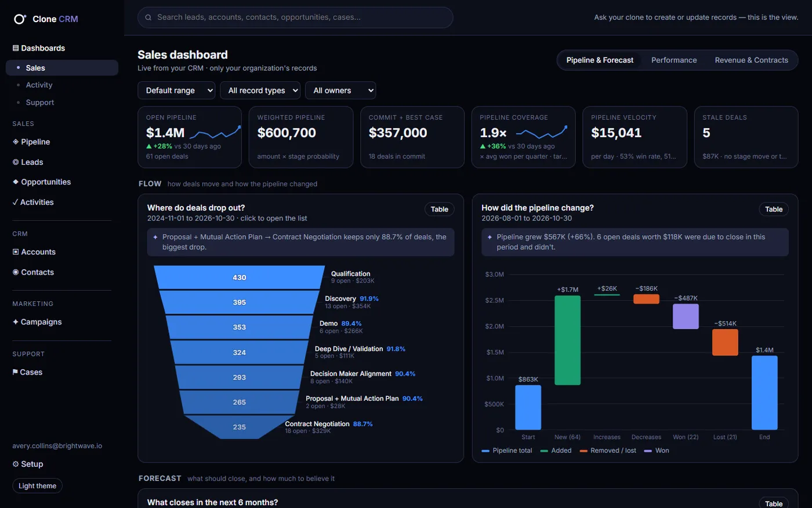Click the green New (64) waterfall bar

click(567, 340)
